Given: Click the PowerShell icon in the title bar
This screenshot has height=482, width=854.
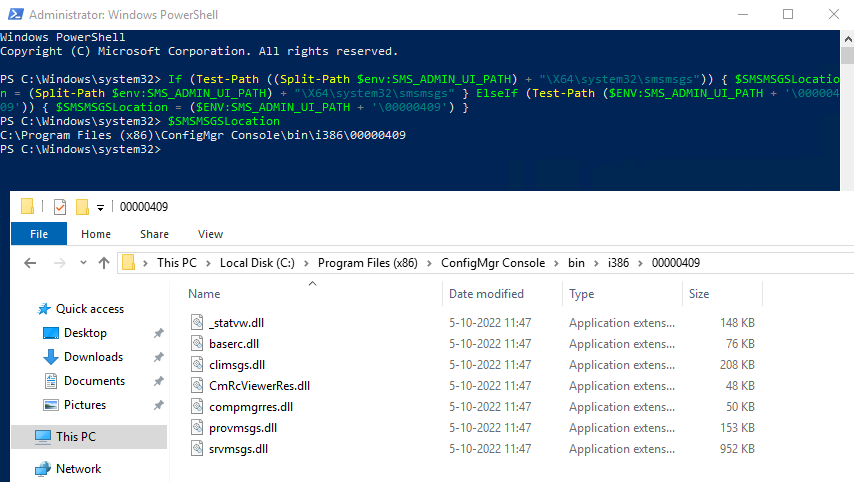Looking at the screenshot, I should [15, 14].
